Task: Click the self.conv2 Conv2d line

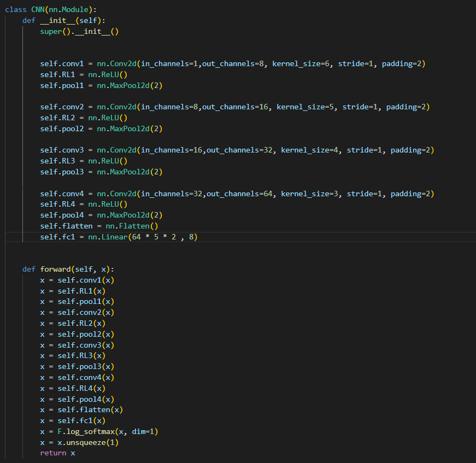Action: 235,107
